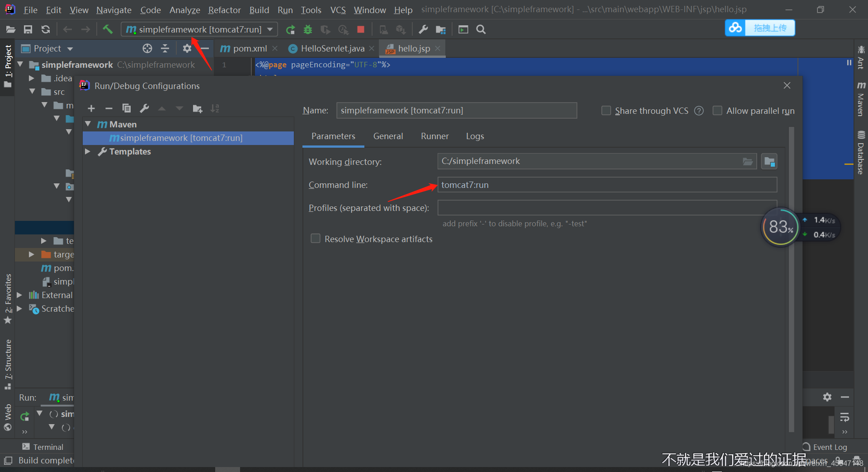Image resolution: width=868 pixels, height=472 pixels.
Task: Collapse the Maven node in configurations tree
Action: tap(89, 124)
